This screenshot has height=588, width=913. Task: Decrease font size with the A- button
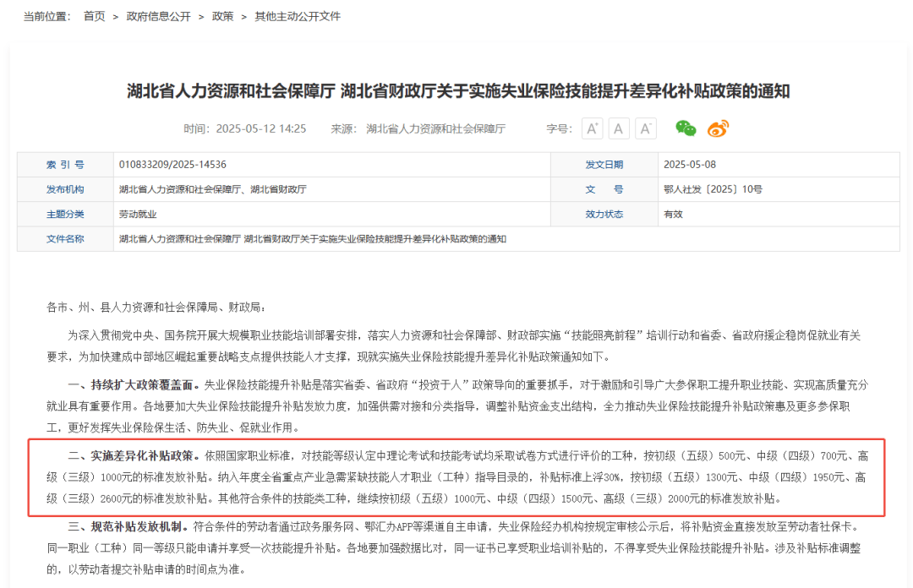pos(646,128)
